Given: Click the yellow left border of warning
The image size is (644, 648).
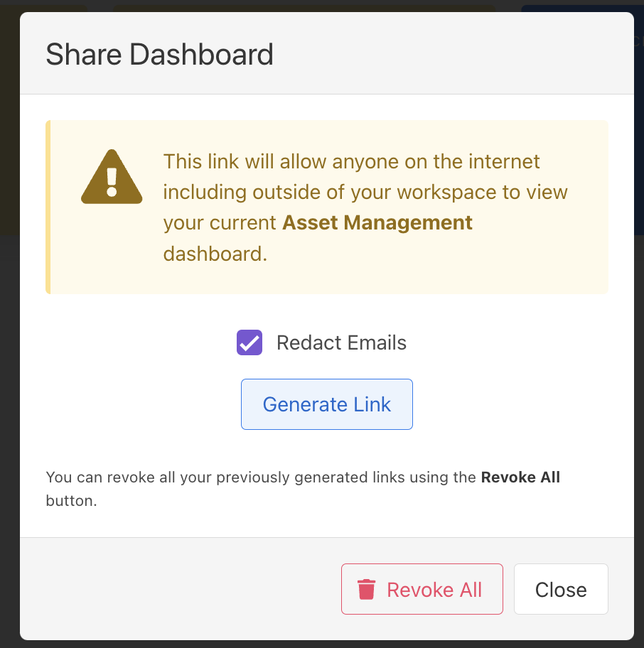Looking at the screenshot, I should pyautogui.click(x=48, y=207).
